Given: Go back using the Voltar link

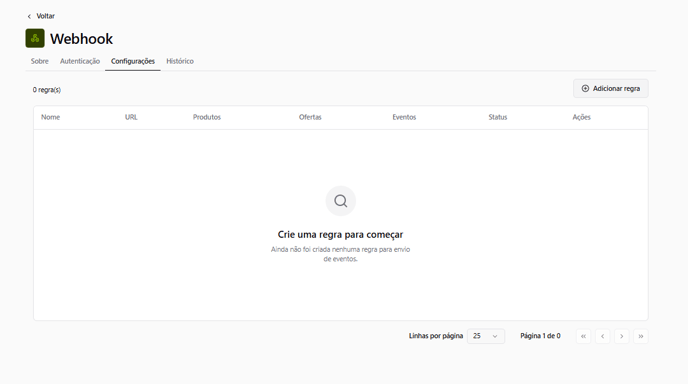Looking at the screenshot, I should [41, 16].
